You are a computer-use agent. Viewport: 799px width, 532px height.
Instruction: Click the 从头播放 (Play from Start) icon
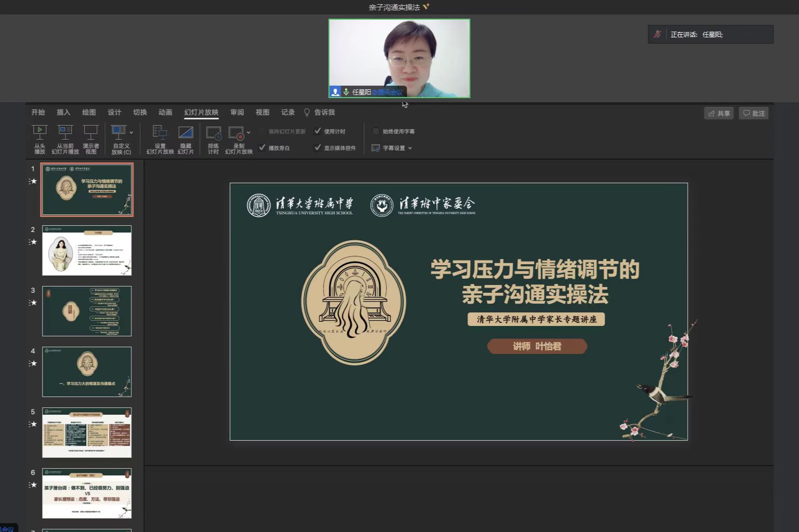tap(39, 133)
